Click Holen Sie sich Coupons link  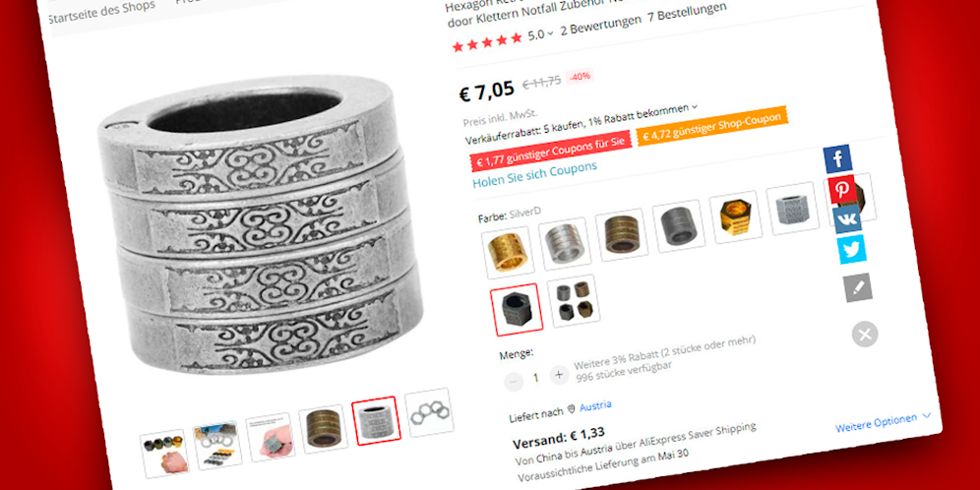click(534, 174)
